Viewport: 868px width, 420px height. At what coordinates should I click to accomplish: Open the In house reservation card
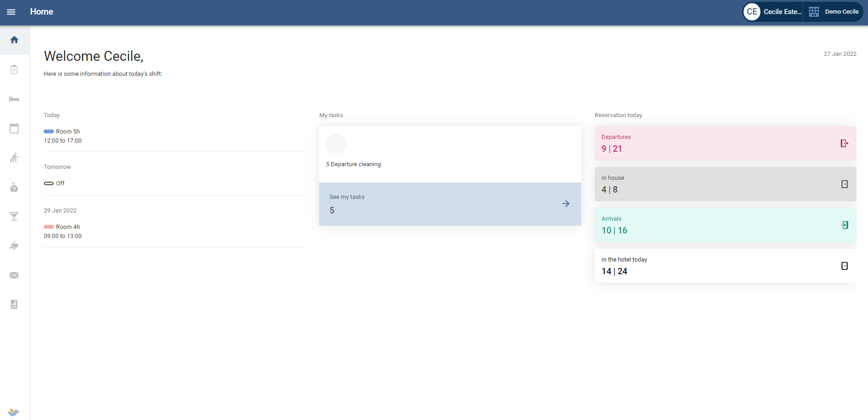point(725,184)
